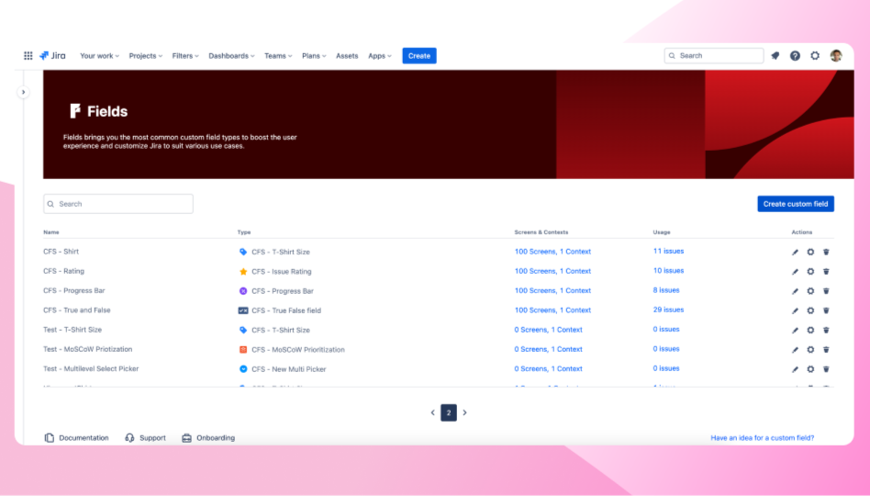The image size is (870, 496).
Task: Edit the Test - MoSCoW Priotization field
Action: click(x=795, y=350)
